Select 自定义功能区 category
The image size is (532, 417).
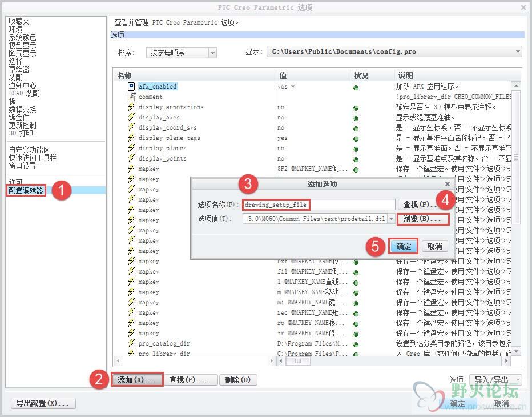pyautogui.click(x=29, y=150)
